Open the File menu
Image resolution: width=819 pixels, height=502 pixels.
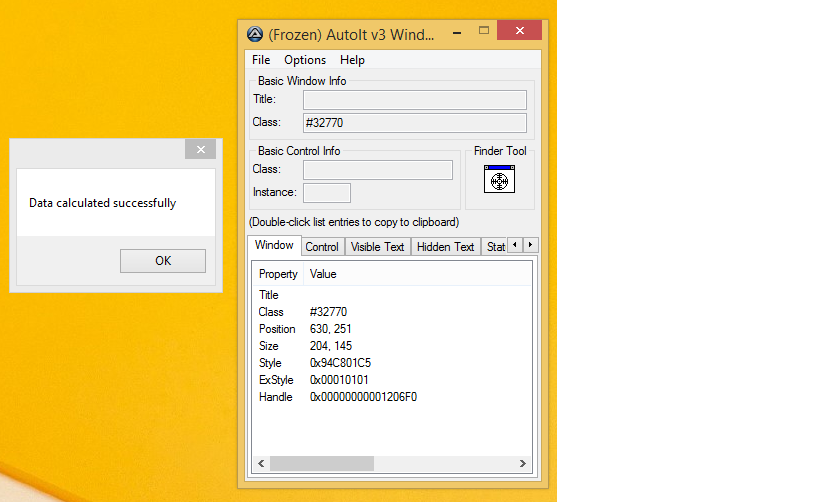click(x=261, y=60)
